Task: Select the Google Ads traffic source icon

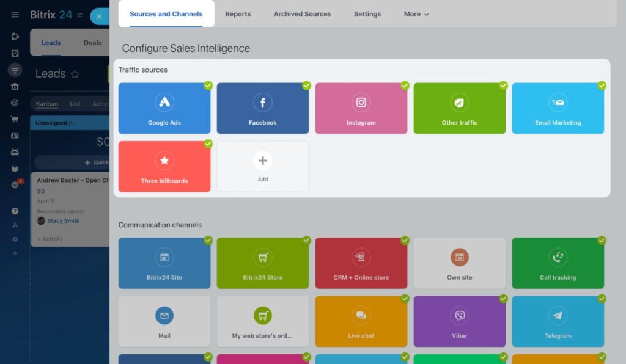Action: tap(164, 103)
